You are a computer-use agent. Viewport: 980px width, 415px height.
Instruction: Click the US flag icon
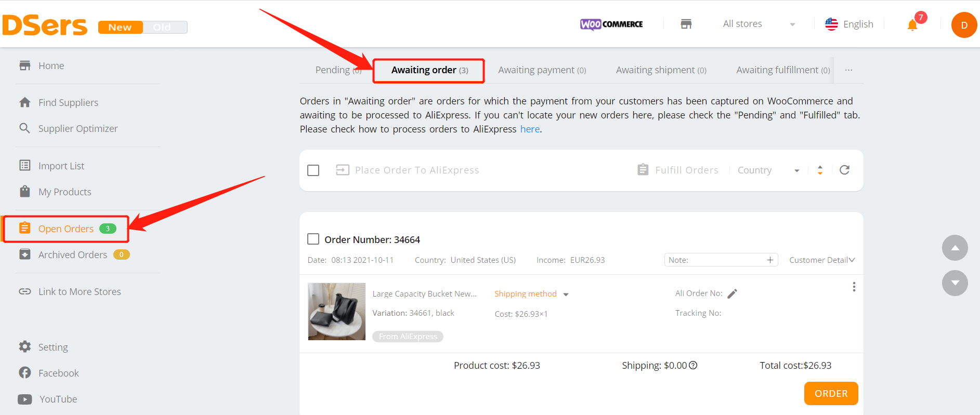pyautogui.click(x=831, y=24)
